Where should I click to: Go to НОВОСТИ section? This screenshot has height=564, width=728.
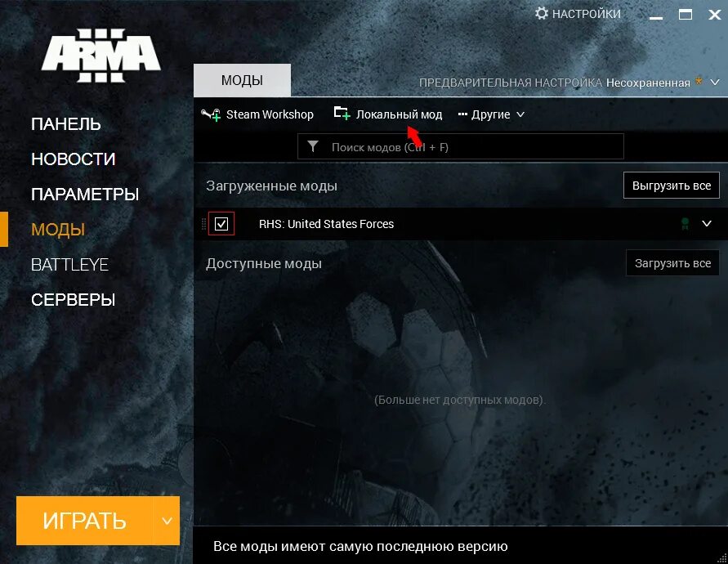pos(74,159)
